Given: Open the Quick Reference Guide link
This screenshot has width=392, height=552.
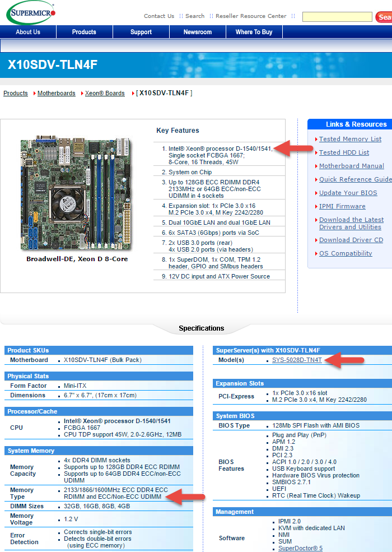Looking at the screenshot, I should click(356, 179).
